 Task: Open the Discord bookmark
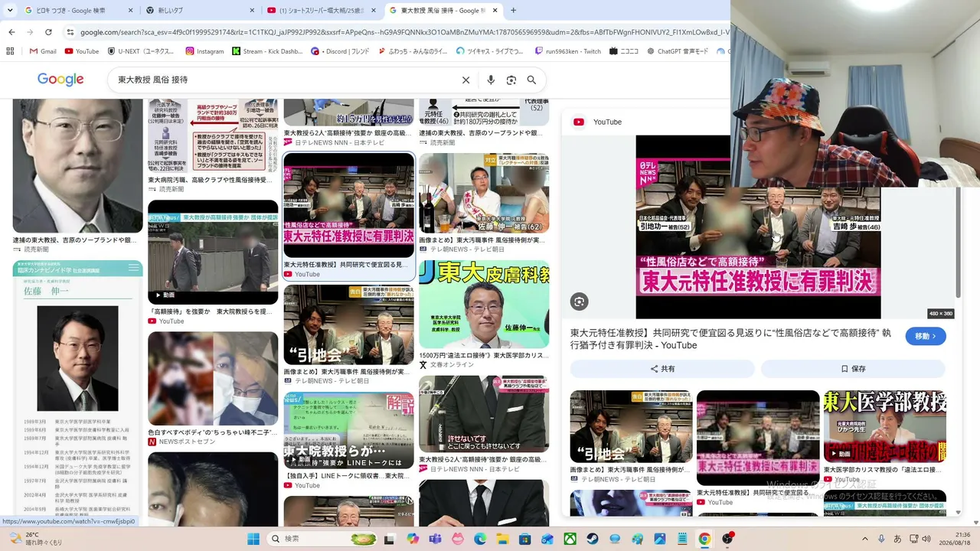click(340, 51)
